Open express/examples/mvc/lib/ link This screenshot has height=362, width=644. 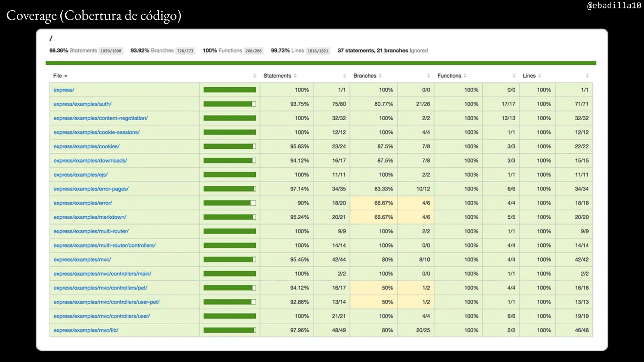[86, 330]
